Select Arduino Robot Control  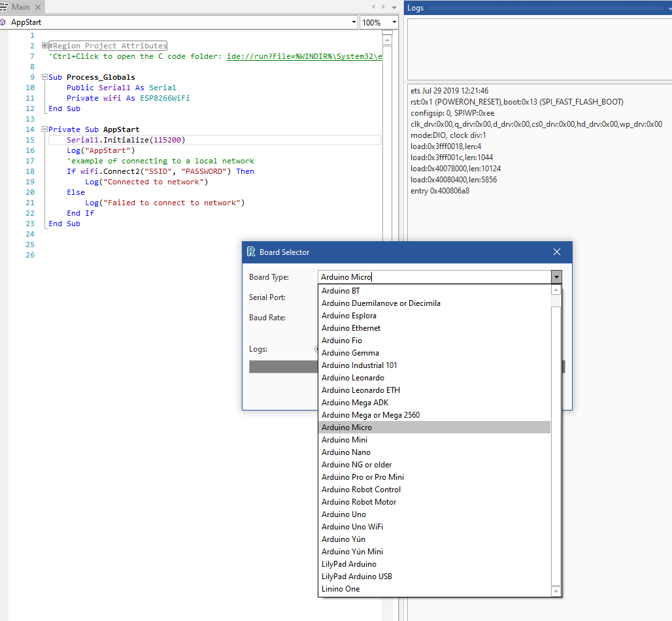point(435,490)
